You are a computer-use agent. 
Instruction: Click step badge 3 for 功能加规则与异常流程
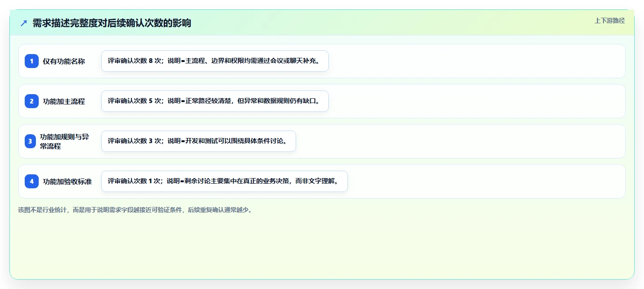pos(30,141)
